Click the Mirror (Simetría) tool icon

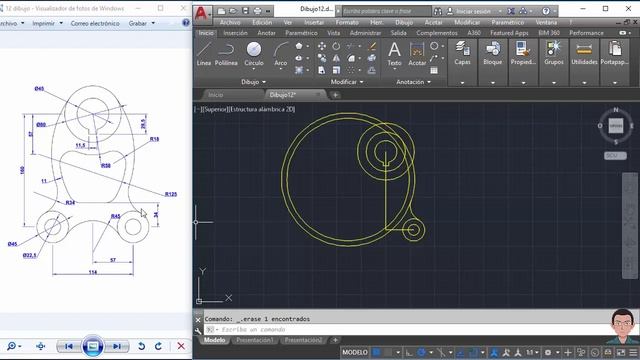336,58
